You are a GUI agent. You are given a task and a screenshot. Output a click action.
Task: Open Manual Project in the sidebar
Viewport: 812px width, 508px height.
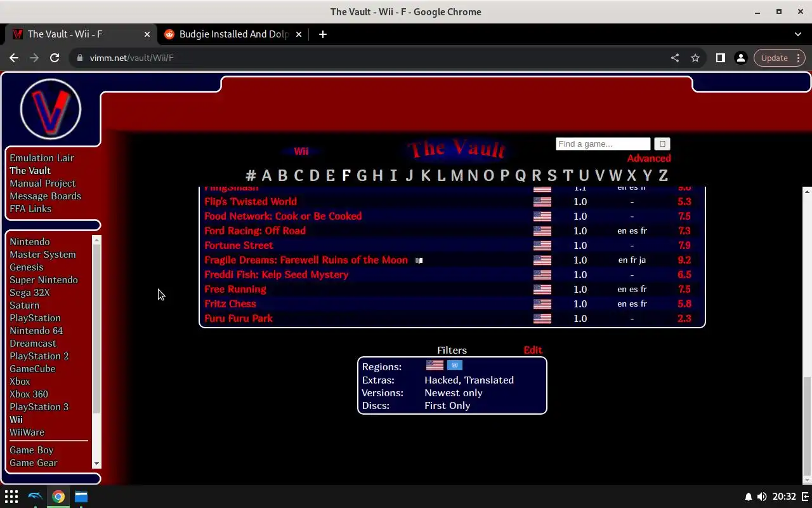click(43, 184)
